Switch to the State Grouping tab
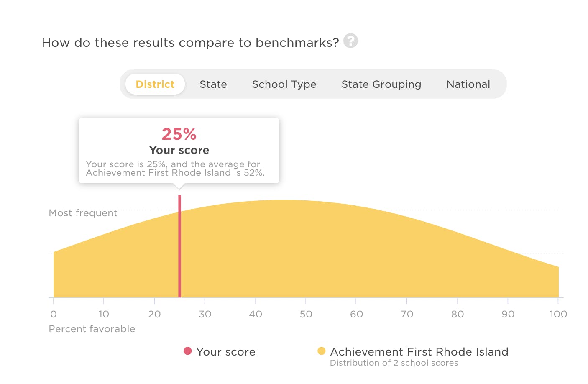The height and width of the screenshot is (384, 588). pyautogui.click(x=381, y=84)
